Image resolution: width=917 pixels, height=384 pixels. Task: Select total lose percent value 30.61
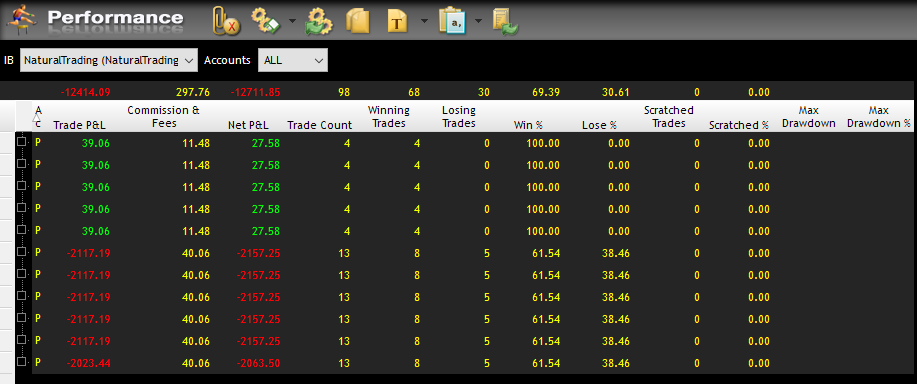tap(616, 92)
